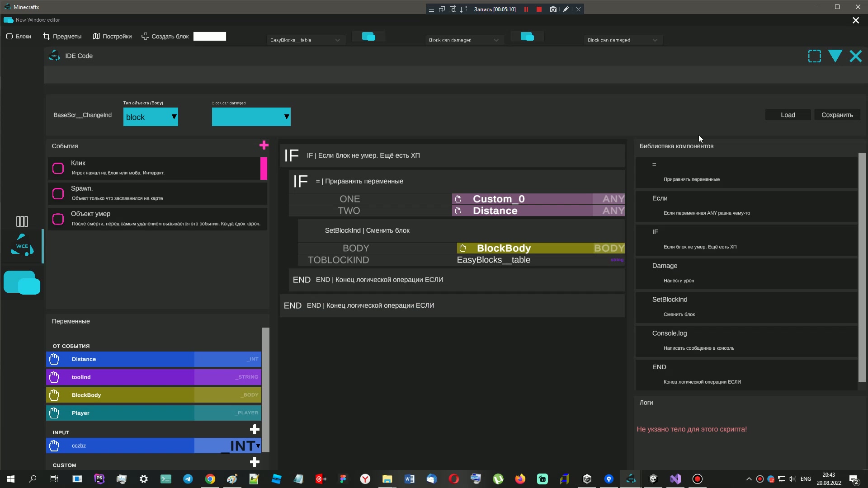The width and height of the screenshot is (868, 488).
Task: Click the Сохранить button
Action: click(837, 115)
